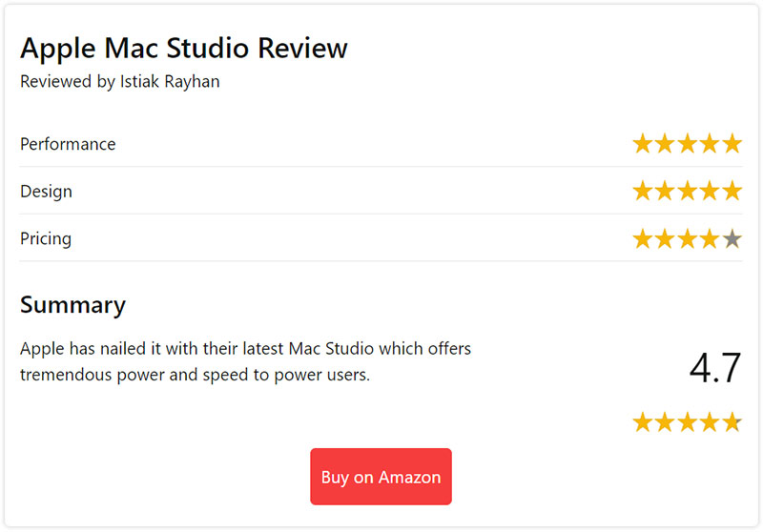Click the gray fifth star in Pricing
This screenshot has width=763, height=532.
pos(732,238)
